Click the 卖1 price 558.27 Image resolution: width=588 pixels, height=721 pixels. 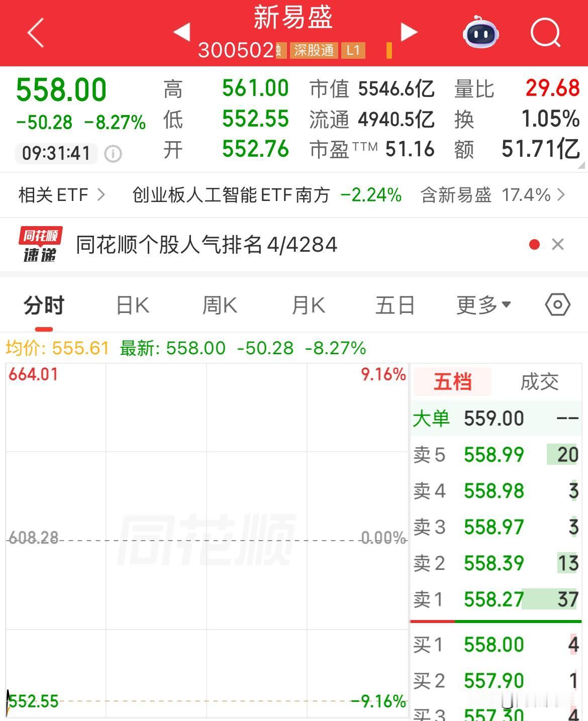pos(494,599)
